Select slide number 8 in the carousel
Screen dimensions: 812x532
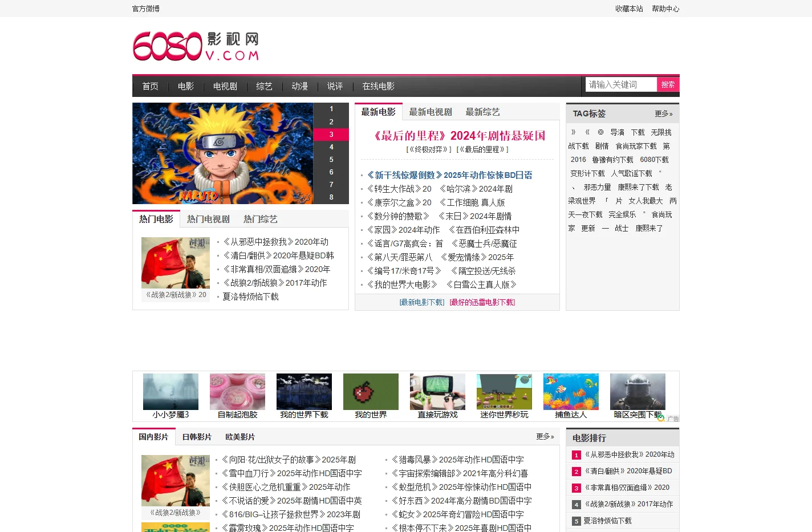331,197
